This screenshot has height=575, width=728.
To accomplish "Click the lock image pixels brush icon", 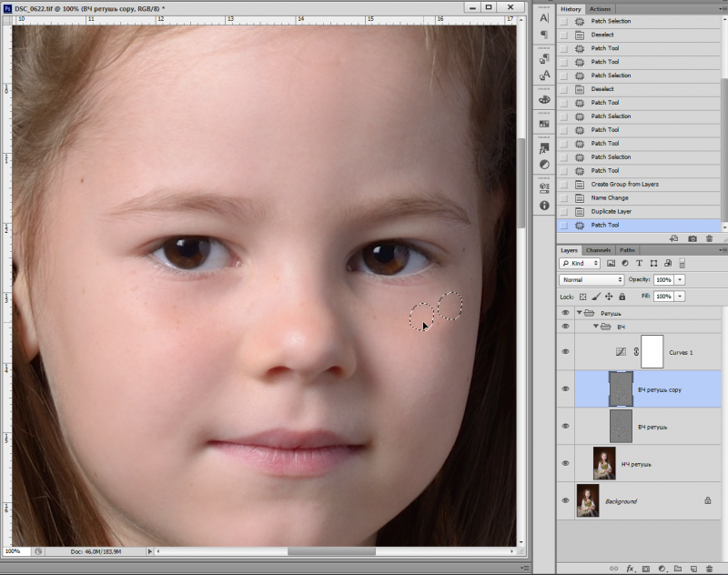I will tap(596, 297).
